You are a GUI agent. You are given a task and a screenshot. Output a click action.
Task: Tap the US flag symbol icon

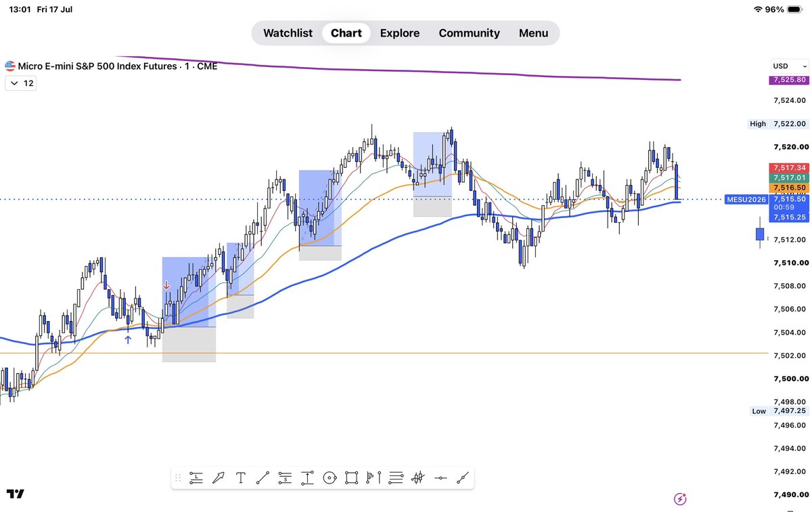coord(10,66)
